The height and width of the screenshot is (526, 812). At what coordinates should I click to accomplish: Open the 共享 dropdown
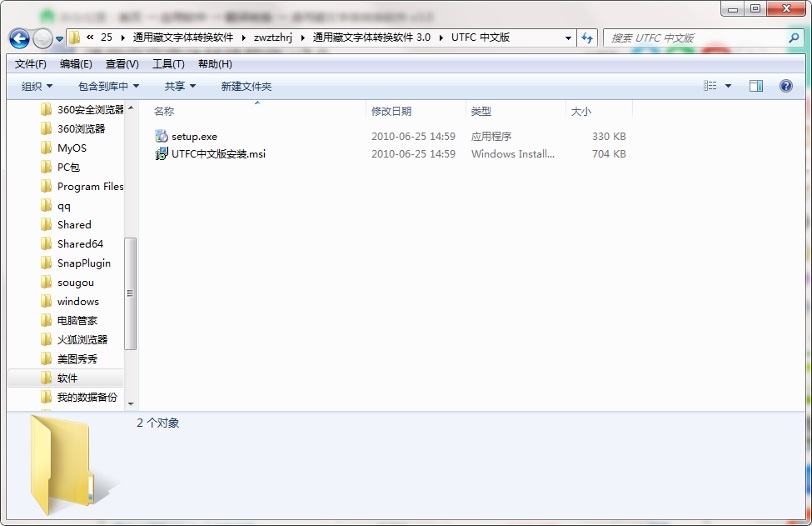[180, 86]
